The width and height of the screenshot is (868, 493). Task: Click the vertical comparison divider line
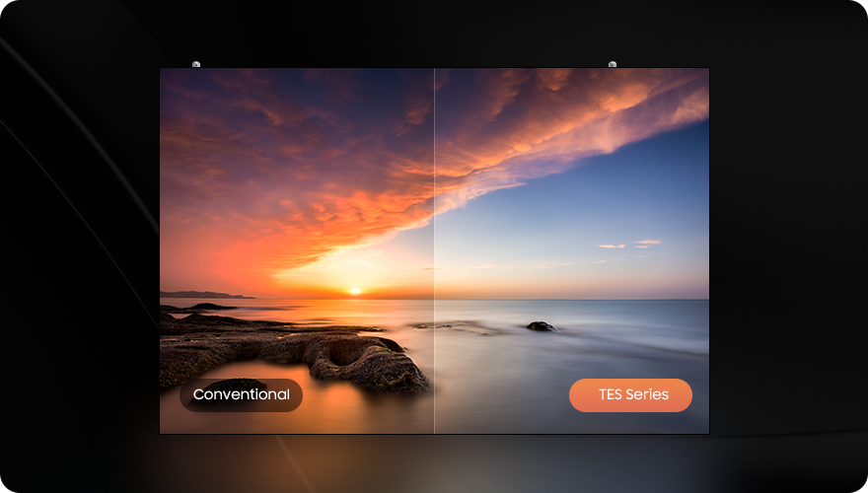tap(435, 250)
